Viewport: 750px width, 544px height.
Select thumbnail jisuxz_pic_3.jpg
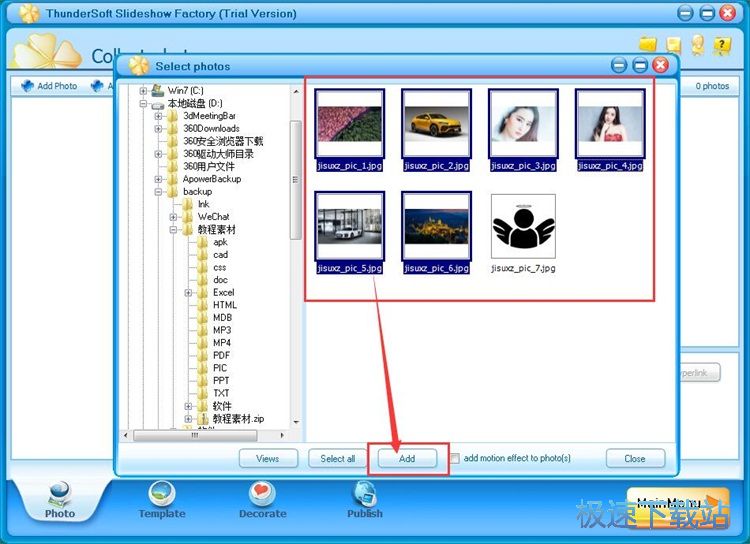(523, 130)
